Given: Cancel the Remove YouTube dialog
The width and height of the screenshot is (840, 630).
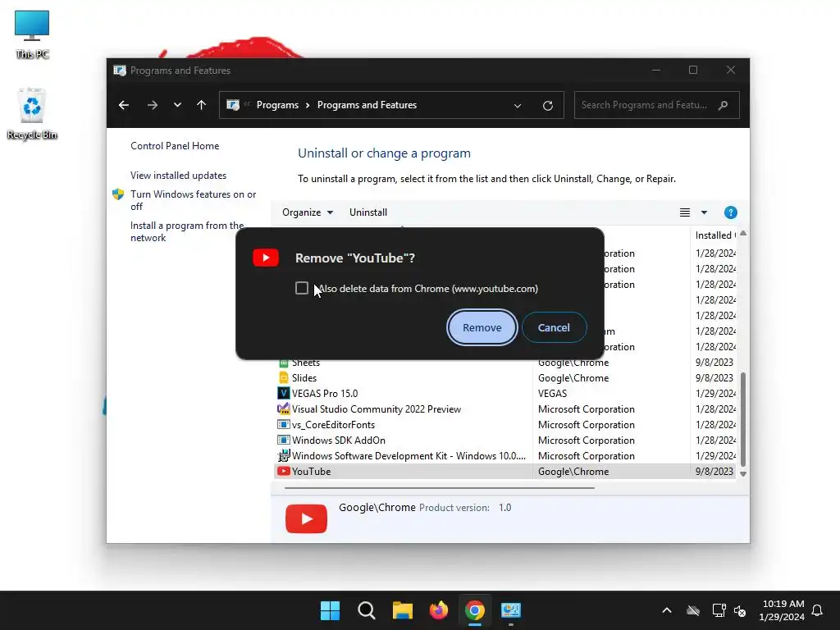Looking at the screenshot, I should [x=554, y=327].
